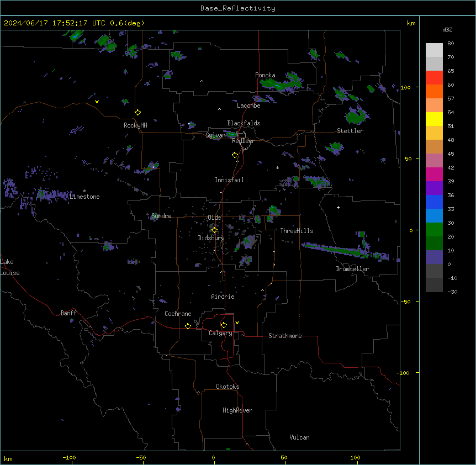The image size is (476, 465).
Task: Pick the yellow 51–54 dBZ legend swatch
Action: click(x=434, y=119)
